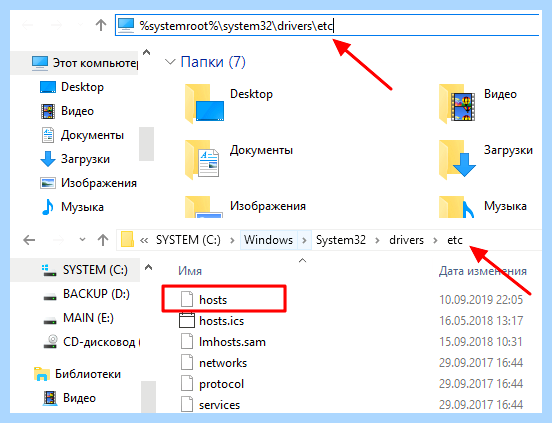Image resolution: width=552 pixels, height=423 pixels.
Task: Open "Библиотеки" in the lower sidebar
Action: pos(77,374)
